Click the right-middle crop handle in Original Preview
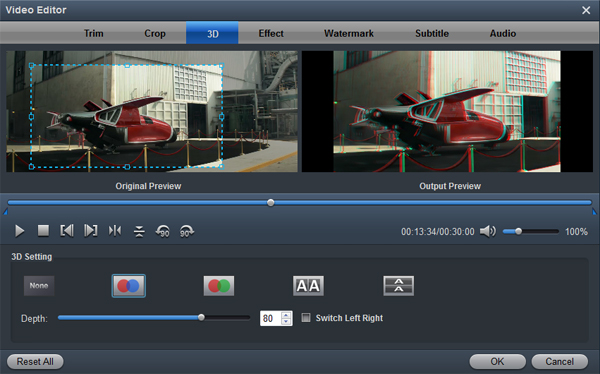This screenshot has width=600, height=374. point(222,116)
